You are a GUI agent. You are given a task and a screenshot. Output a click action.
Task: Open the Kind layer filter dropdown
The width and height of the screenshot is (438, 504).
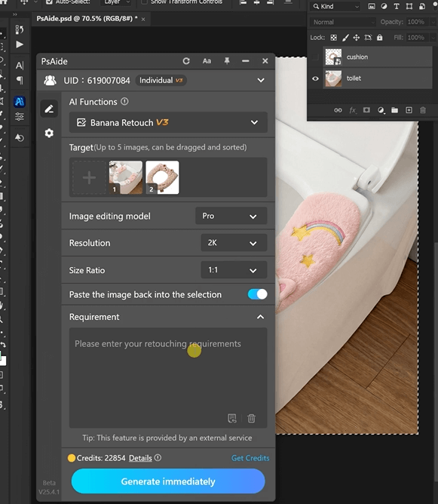(x=335, y=7)
